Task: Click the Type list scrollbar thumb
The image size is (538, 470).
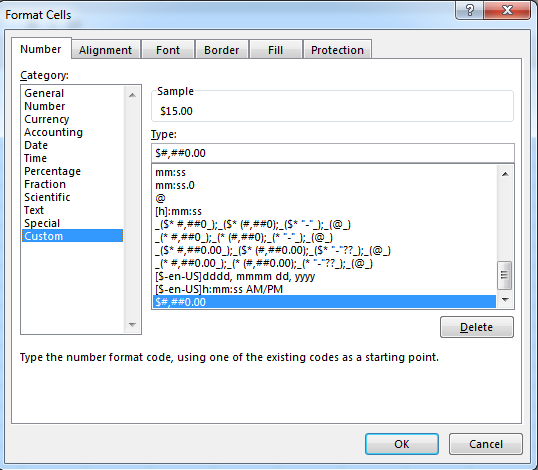Action: click(x=505, y=275)
